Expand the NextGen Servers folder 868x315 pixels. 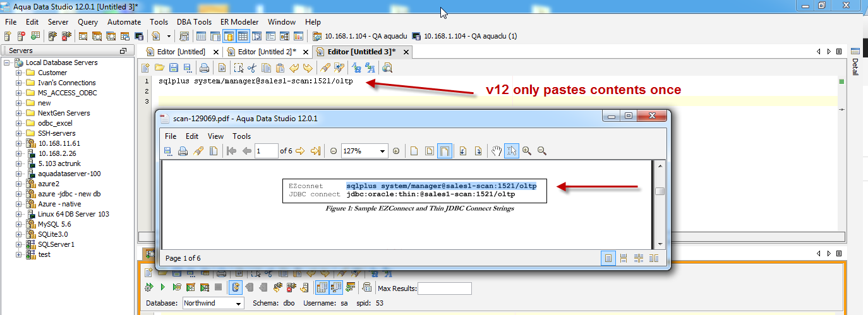(19, 113)
